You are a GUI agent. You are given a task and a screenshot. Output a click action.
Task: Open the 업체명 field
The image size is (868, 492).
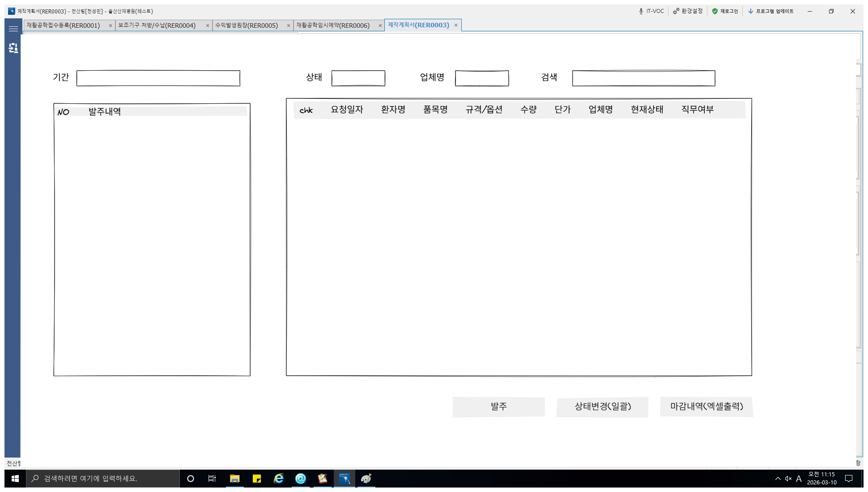click(x=482, y=78)
